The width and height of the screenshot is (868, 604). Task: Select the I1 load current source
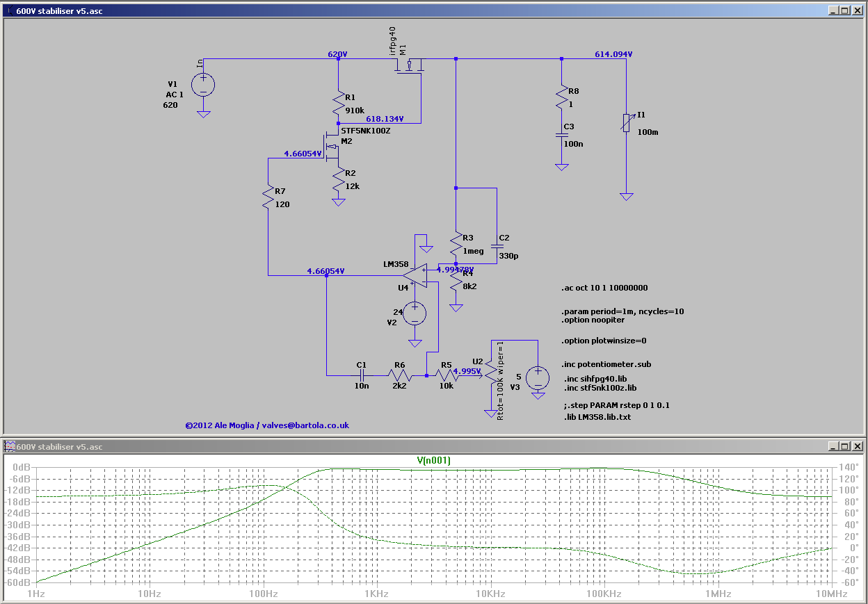tap(627, 122)
